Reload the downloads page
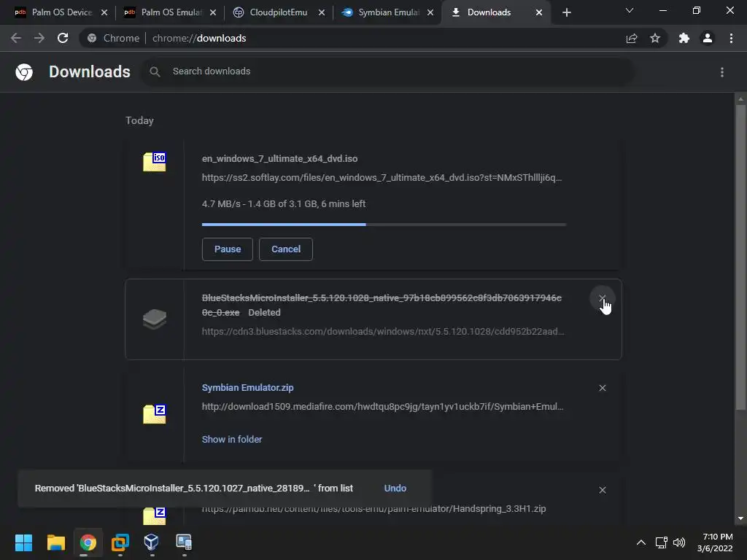The image size is (747, 560). [x=63, y=38]
